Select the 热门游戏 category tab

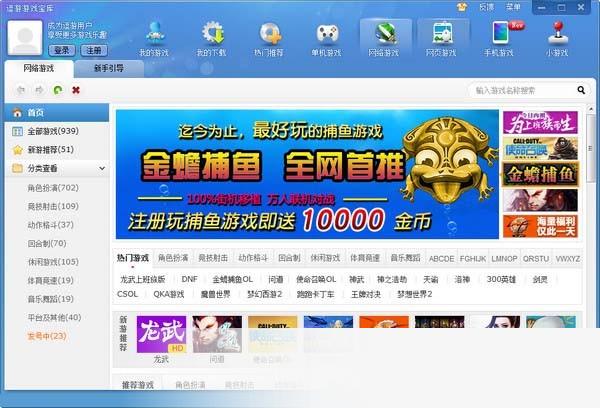click(133, 258)
